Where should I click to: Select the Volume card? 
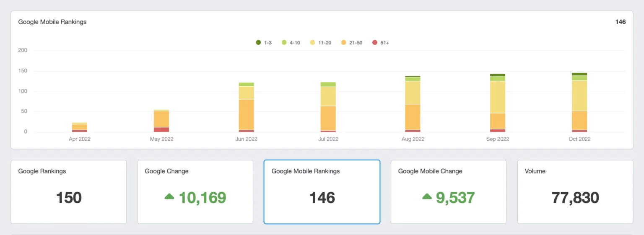click(575, 192)
